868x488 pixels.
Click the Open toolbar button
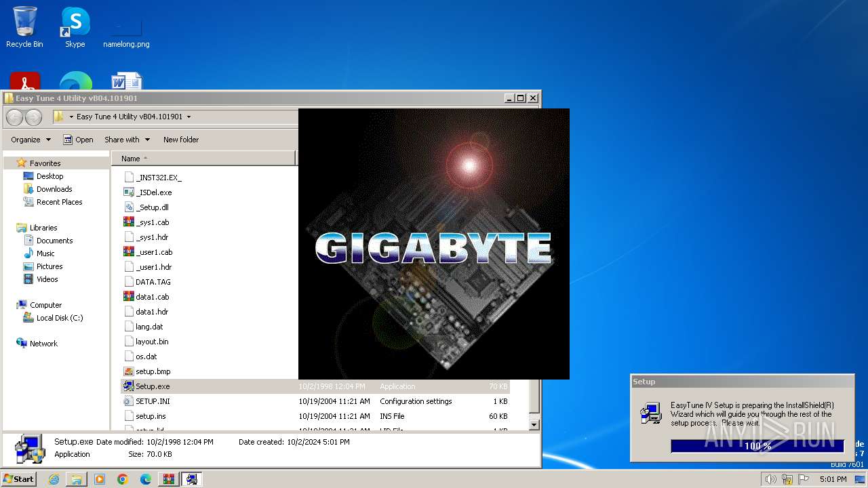click(79, 140)
